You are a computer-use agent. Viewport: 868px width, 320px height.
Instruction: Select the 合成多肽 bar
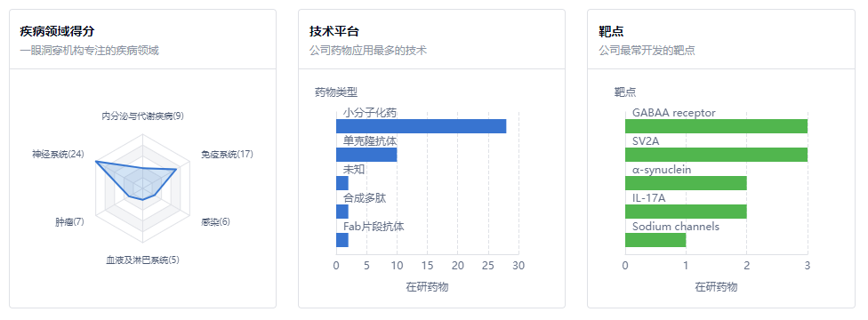click(342, 212)
